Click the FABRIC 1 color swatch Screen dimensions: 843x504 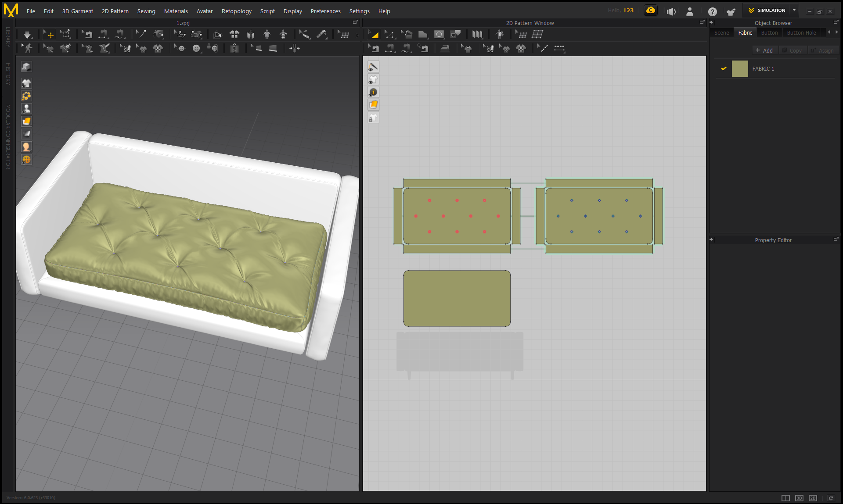[740, 69]
